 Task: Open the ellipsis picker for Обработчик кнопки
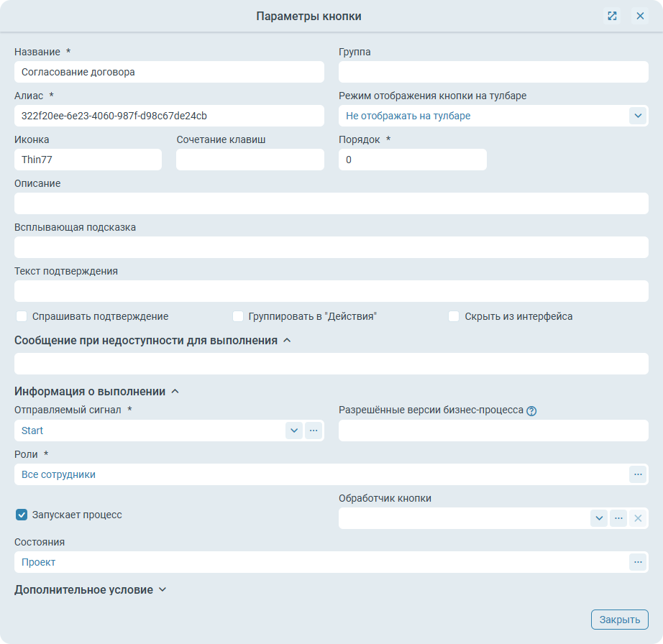(x=618, y=518)
